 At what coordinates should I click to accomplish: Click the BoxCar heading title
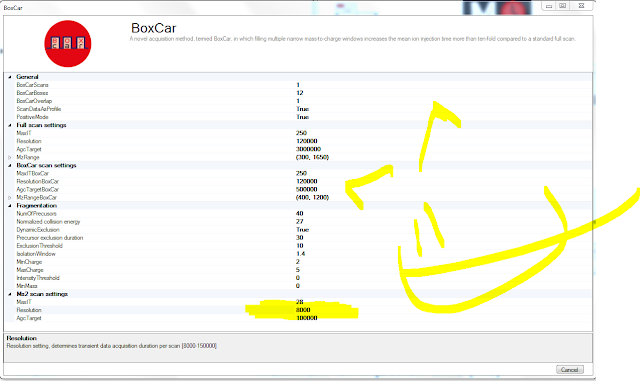(x=153, y=28)
